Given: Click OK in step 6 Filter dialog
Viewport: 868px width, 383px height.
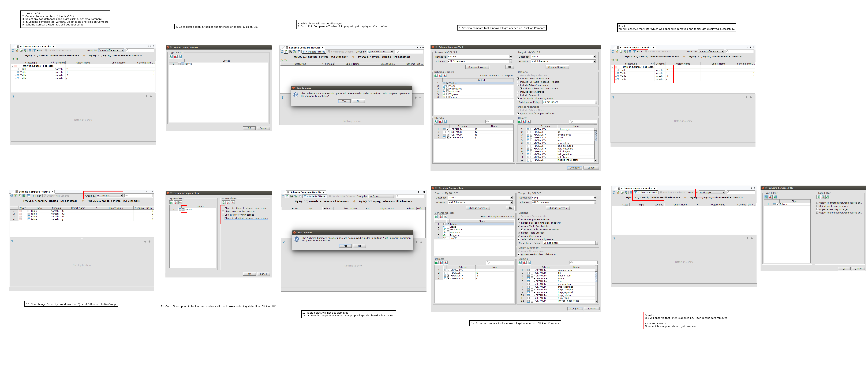Looking at the screenshot, I should [x=249, y=128].
